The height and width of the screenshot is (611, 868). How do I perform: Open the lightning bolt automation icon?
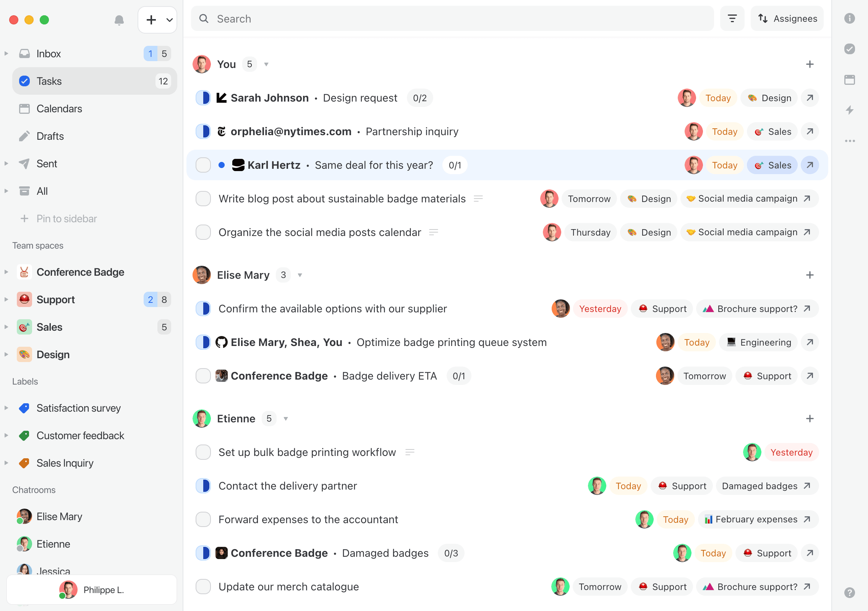(x=850, y=110)
